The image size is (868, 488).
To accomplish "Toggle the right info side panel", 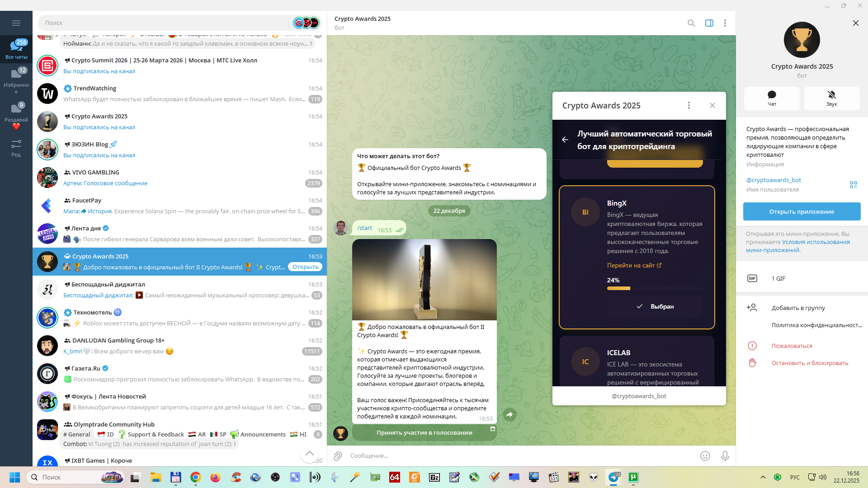I will [x=709, y=23].
